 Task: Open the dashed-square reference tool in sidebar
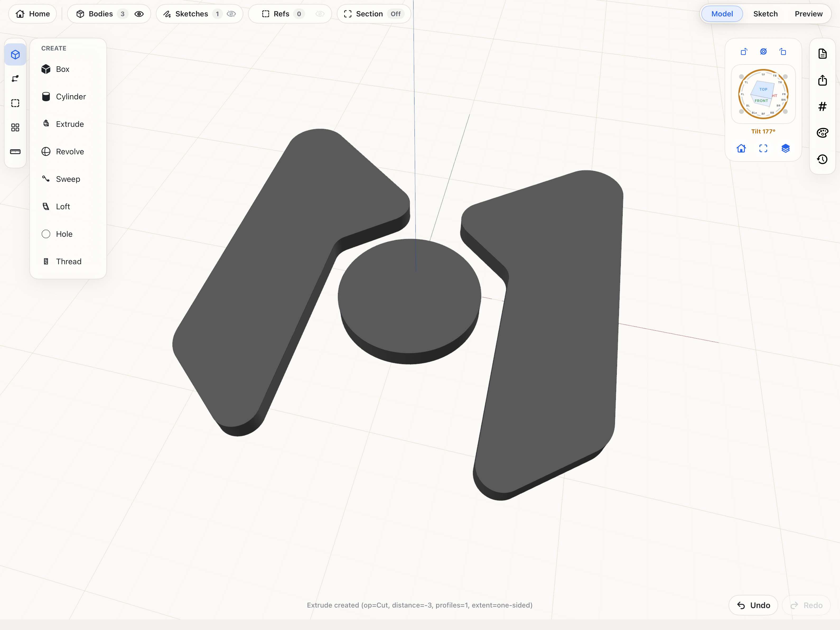(15, 103)
